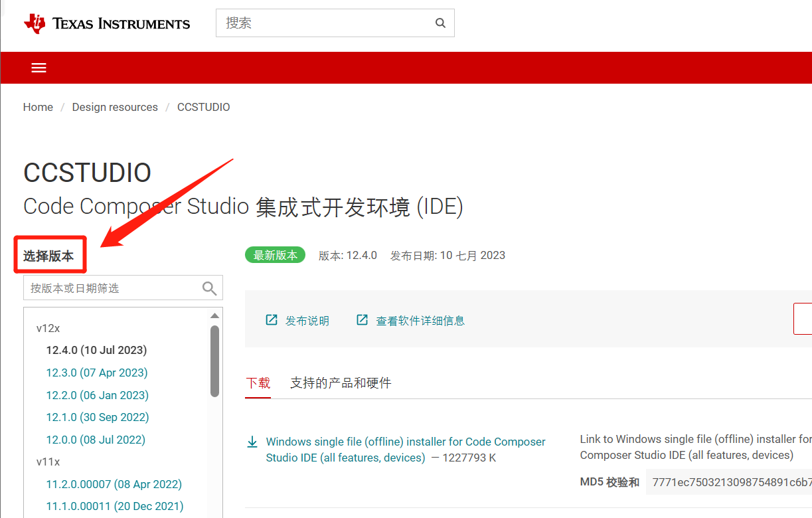Viewport: 812px width, 518px height.
Task: Click the external-link icon beside 查看软件详细信息
Action: pos(362,319)
